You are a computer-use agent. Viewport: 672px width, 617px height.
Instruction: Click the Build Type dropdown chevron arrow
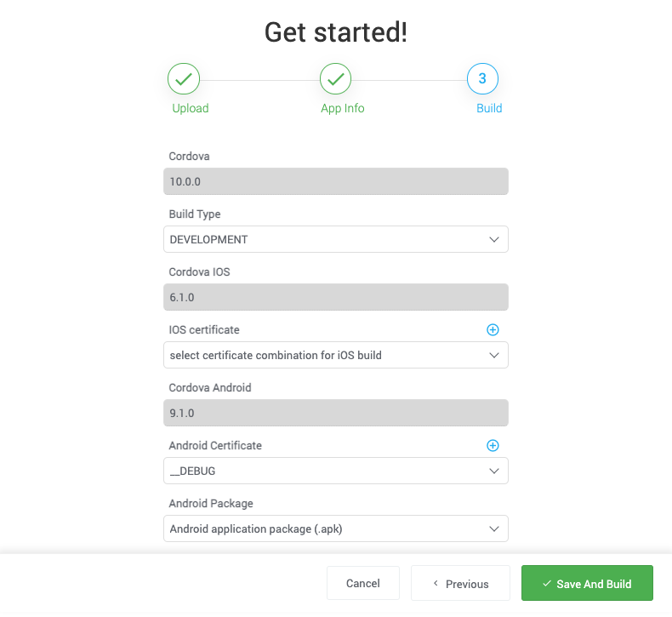click(x=494, y=239)
